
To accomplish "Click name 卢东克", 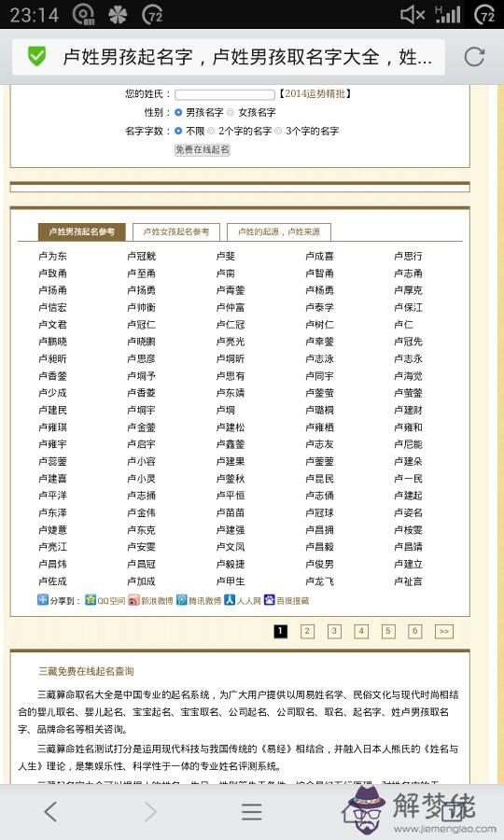I will click(x=141, y=530).
